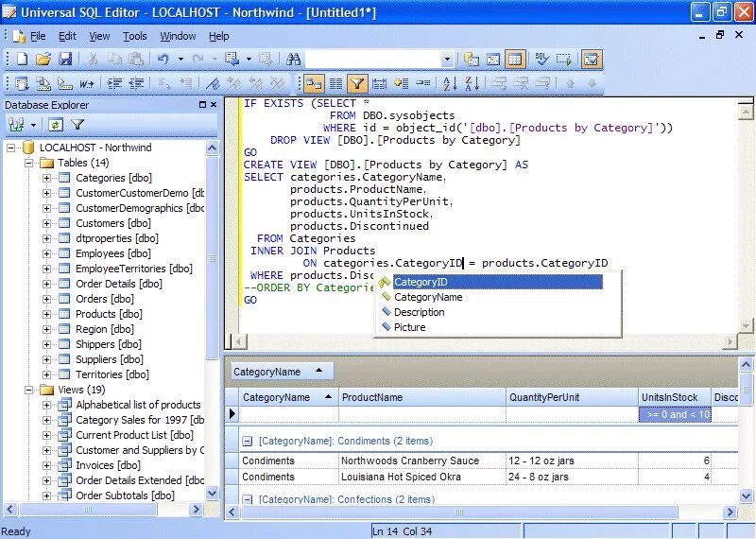This screenshot has width=756, height=539.
Task: Click the increase indent icon
Action: (x=114, y=83)
